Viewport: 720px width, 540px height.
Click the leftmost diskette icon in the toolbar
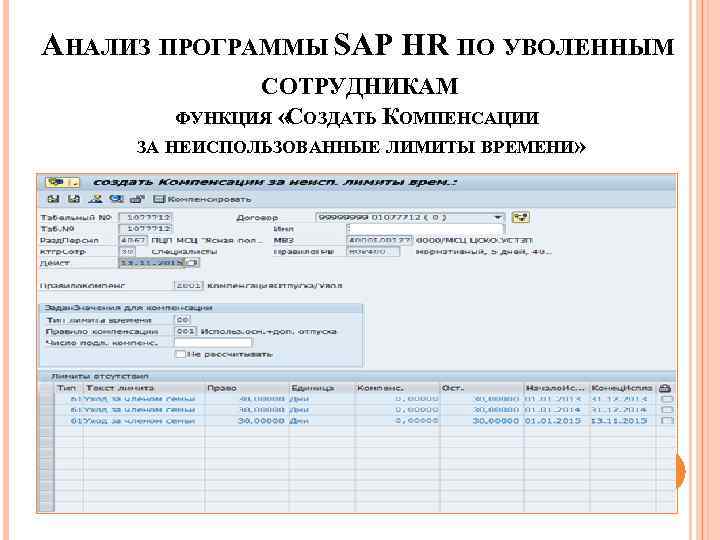[54, 199]
